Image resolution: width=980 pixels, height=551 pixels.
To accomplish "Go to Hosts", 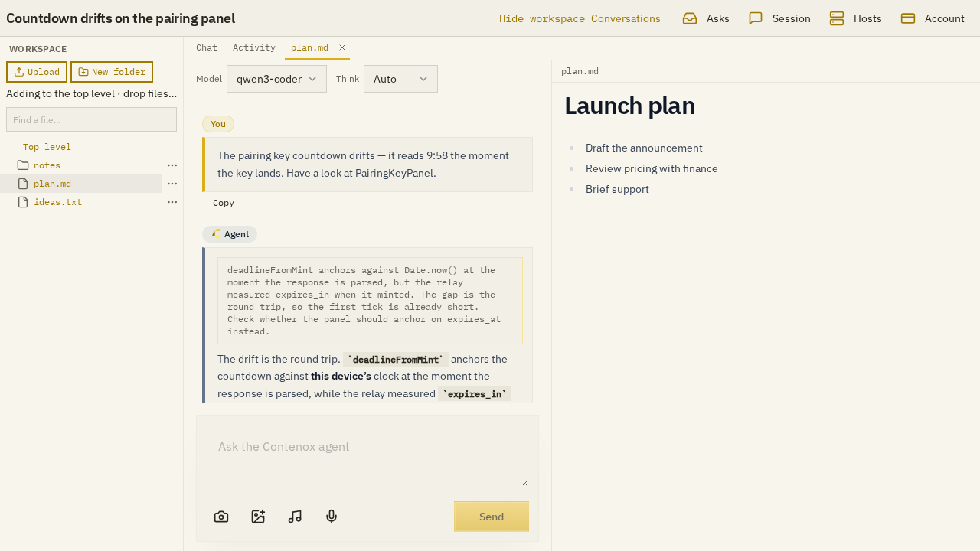I will pyautogui.click(x=855, y=18).
